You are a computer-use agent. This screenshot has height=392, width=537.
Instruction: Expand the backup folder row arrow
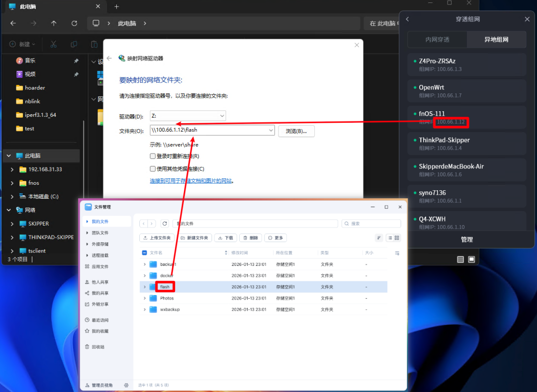point(145,264)
